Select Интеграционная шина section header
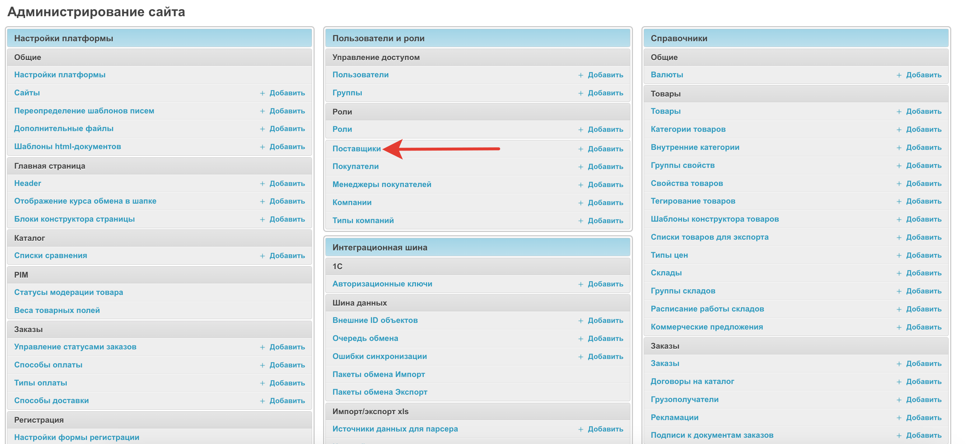The width and height of the screenshot is (980, 444). pos(379,247)
